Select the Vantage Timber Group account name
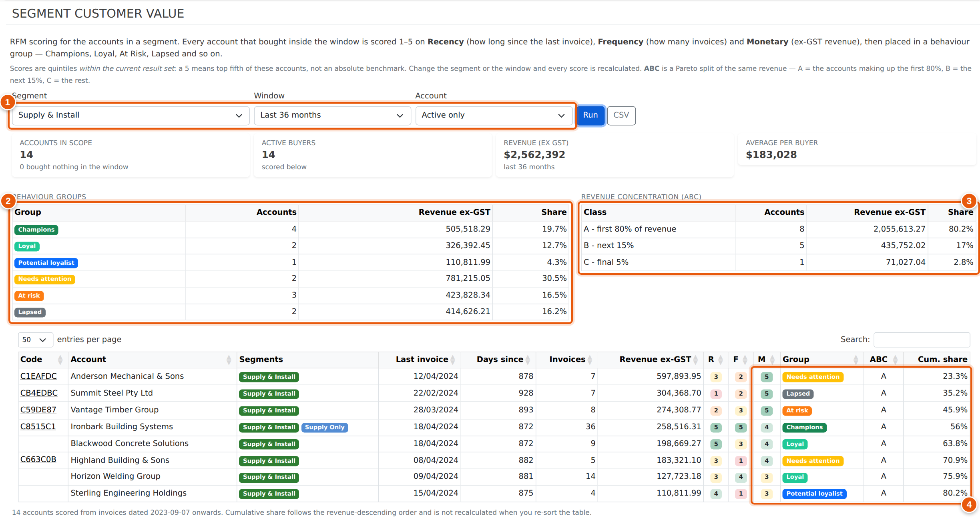 (114, 410)
